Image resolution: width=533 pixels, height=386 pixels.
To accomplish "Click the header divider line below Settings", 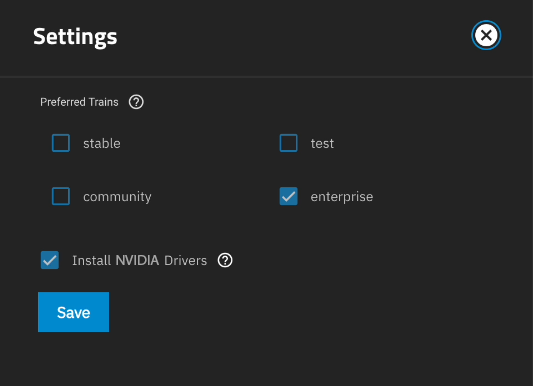I will pos(266,77).
